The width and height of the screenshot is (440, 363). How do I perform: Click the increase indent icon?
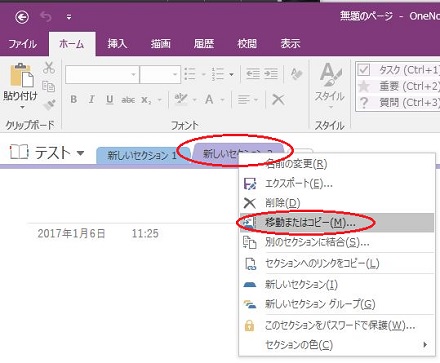pos(271,73)
